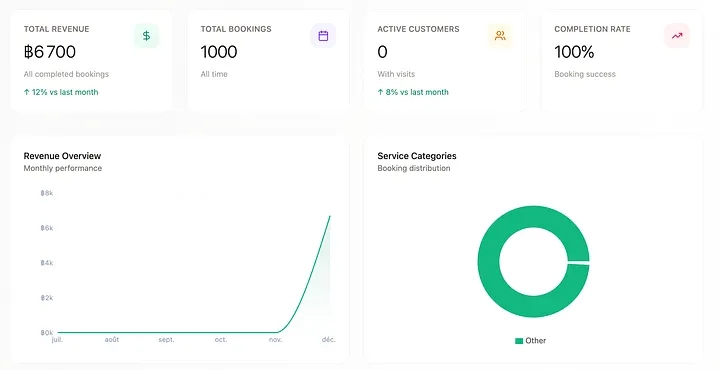Click the purple calendar bookings icon
720x370 pixels.
coord(323,36)
